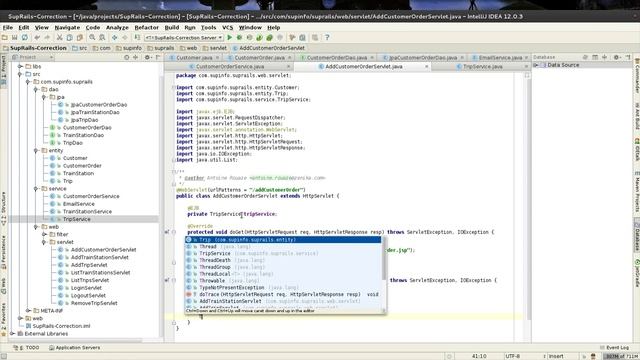Click Insert mode indicator in status bar
The image size is (640, 360).
[x=556, y=356]
